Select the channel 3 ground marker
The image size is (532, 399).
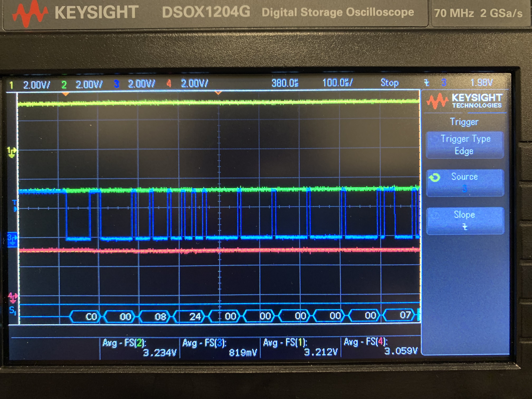click(12, 239)
